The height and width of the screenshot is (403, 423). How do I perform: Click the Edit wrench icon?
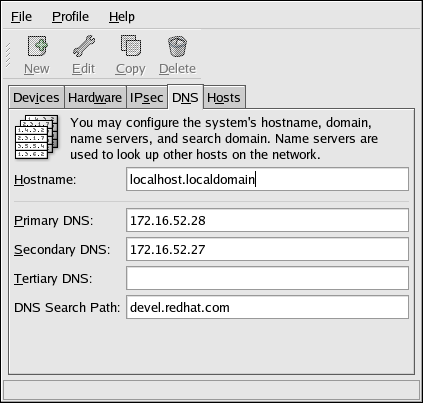[84, 46]
